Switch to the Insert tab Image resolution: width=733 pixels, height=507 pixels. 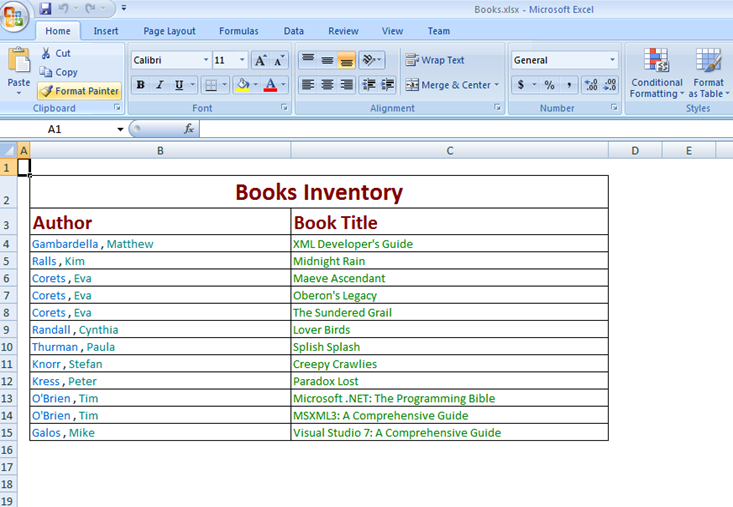tap(106, 31)
